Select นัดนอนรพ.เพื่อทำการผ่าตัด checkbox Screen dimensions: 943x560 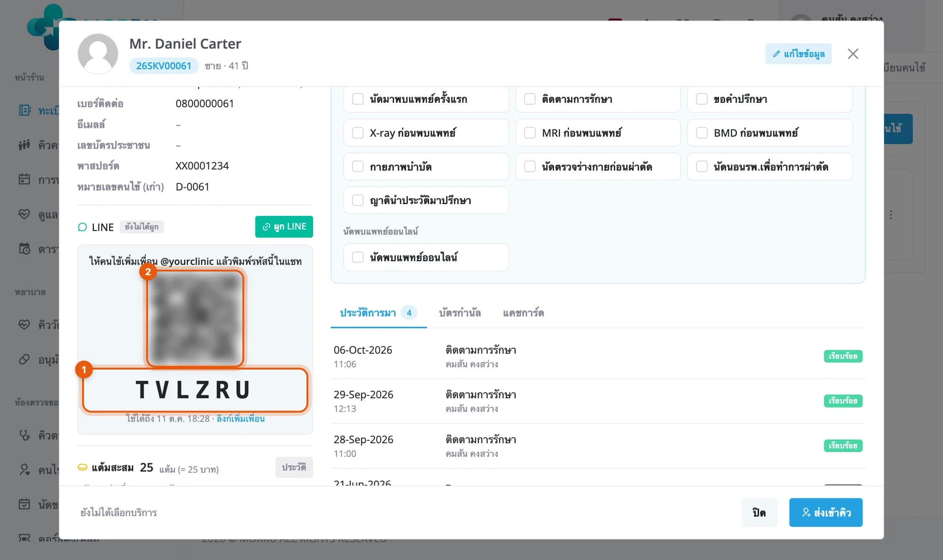(x=702, y=166)
